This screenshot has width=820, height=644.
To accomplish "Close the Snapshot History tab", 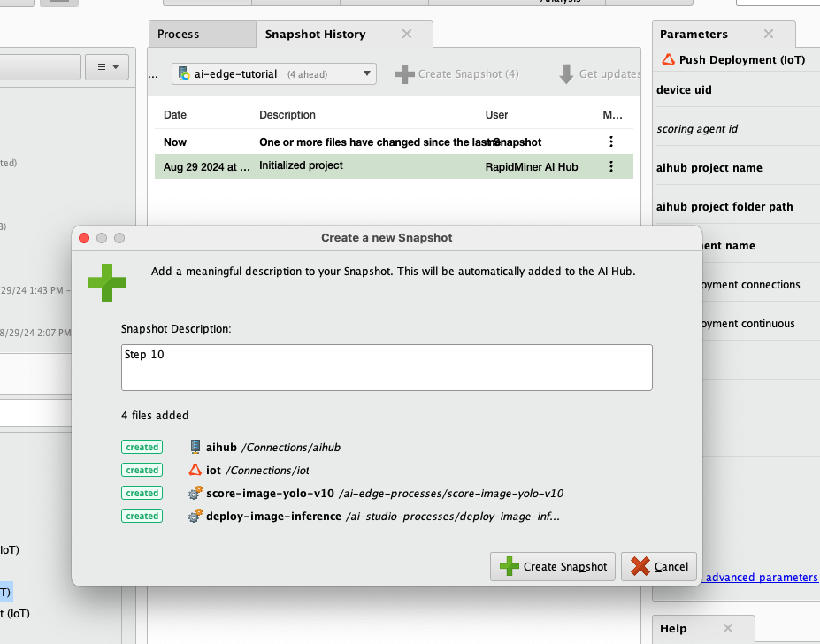I will [407, 34].
